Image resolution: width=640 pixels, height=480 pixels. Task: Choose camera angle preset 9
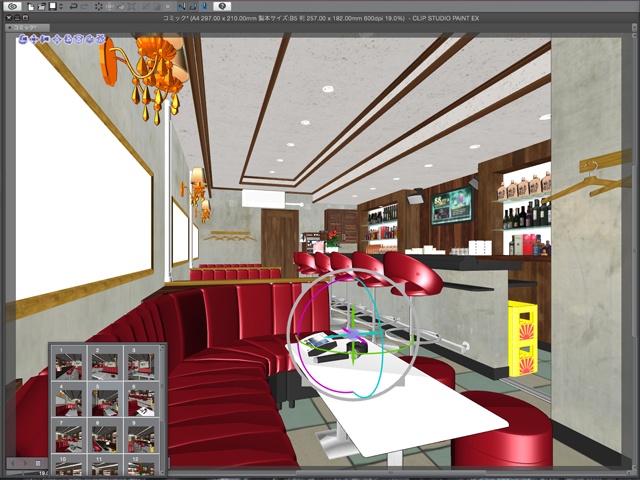tap(141, 436)
